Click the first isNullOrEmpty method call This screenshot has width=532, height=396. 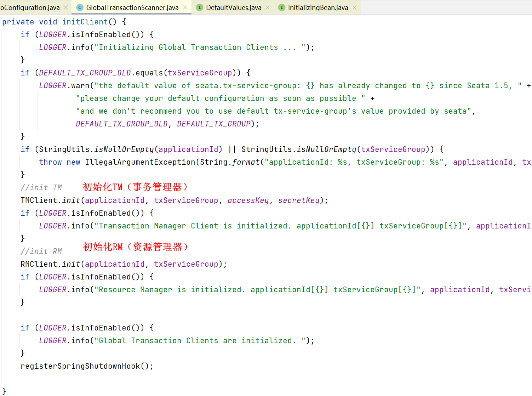pyautogui.click(x=124, y=149)
